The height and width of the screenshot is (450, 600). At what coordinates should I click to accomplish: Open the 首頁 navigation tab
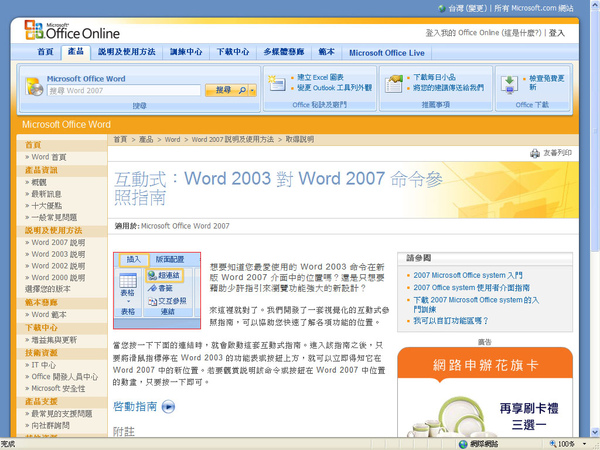click(45, 52)
